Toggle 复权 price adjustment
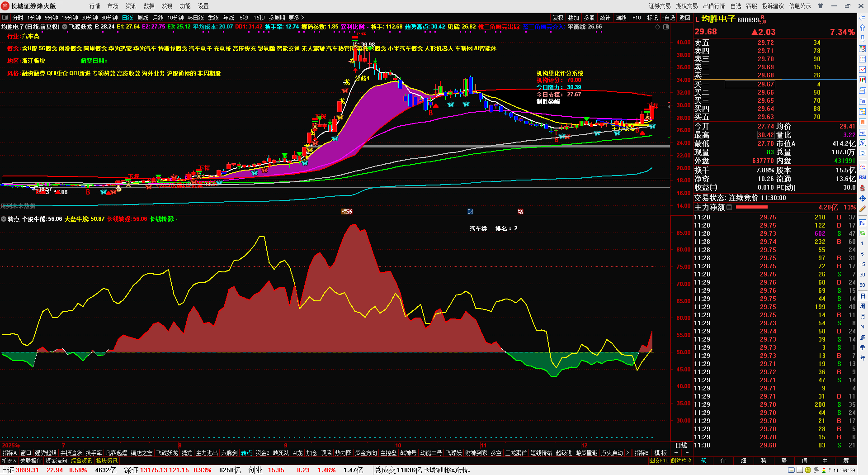 point(558,18)
